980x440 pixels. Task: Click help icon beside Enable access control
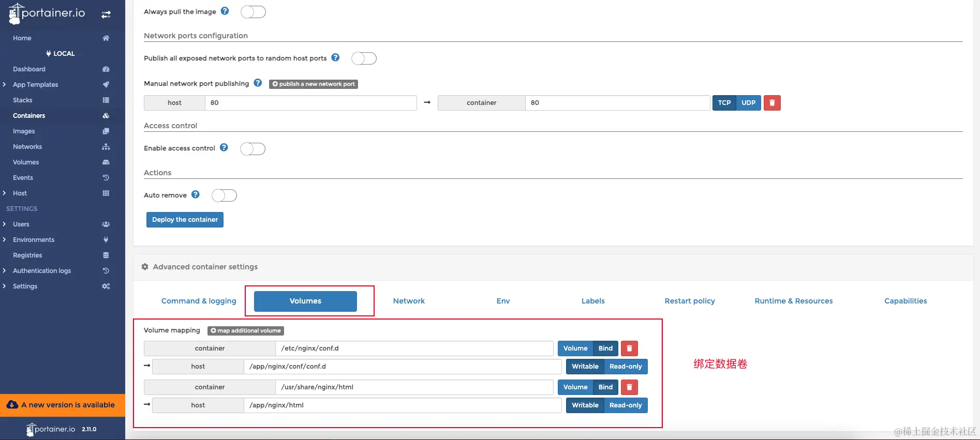tap(224, 147)
